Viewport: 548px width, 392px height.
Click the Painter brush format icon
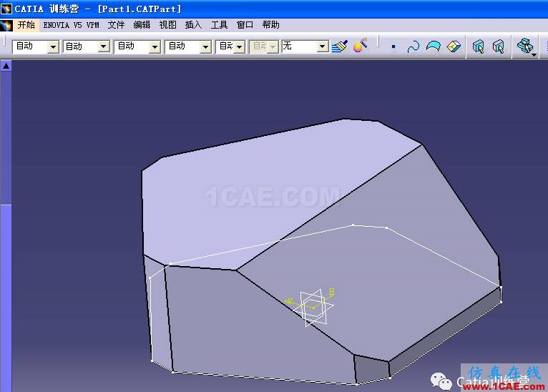[339, 46]
